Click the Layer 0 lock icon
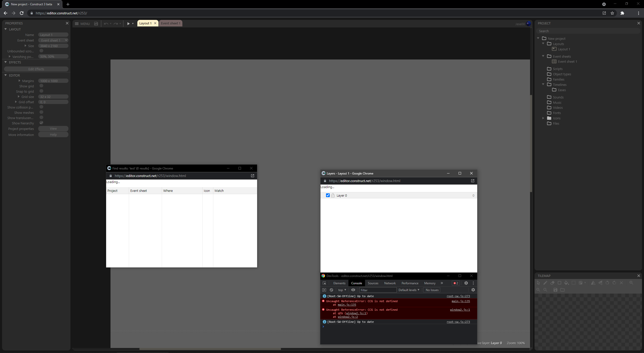The width and height of the screenshot is (644, 353). pos(333,195)
